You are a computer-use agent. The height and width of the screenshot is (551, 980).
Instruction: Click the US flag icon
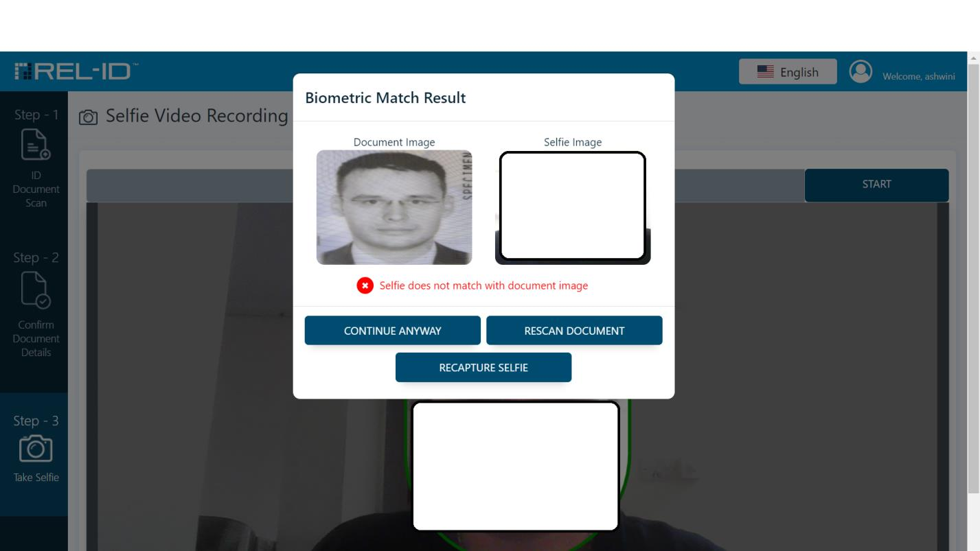pos(765,72)
